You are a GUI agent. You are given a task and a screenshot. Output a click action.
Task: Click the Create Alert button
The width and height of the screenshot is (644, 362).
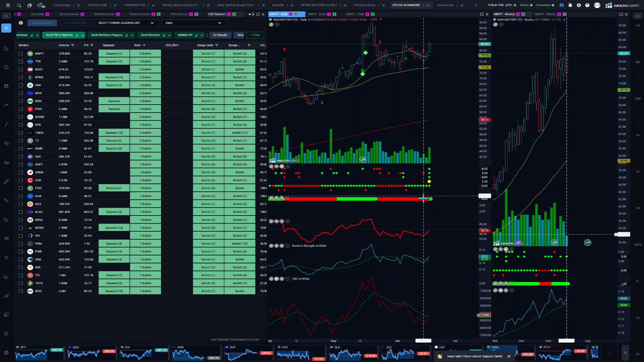click(42, 23)
